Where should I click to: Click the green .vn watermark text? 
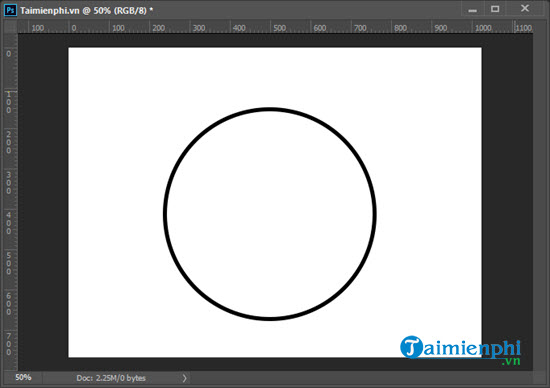pyautogui.click(x=511, y=361)
